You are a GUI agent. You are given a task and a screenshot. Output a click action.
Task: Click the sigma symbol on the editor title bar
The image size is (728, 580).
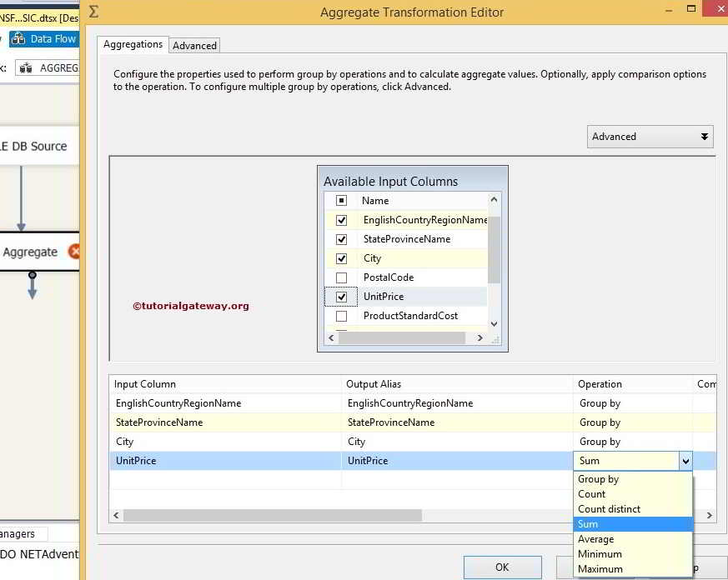click(93, 11)
